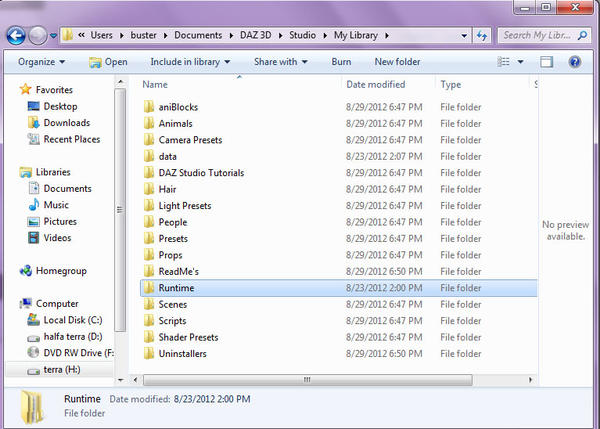Select Libraries in navigation pane
Viewport: 600px width, 429px height.
pyautogui.click(x=53, y=172)
